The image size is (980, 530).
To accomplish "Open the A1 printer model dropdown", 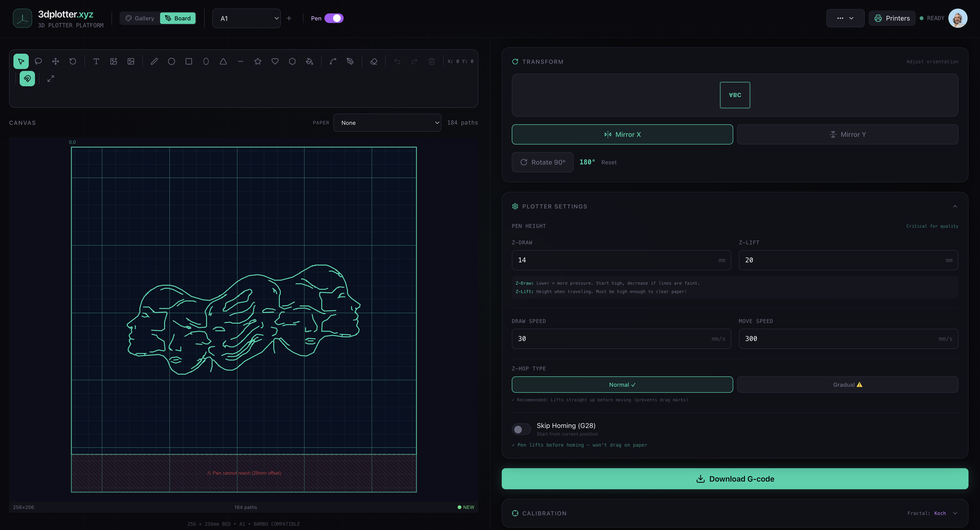I will coord(247,18).
